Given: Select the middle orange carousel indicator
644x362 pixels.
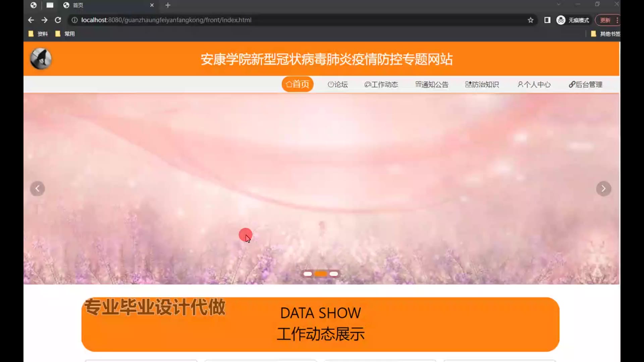Looking at the screenshot, I should coord(321,274).
